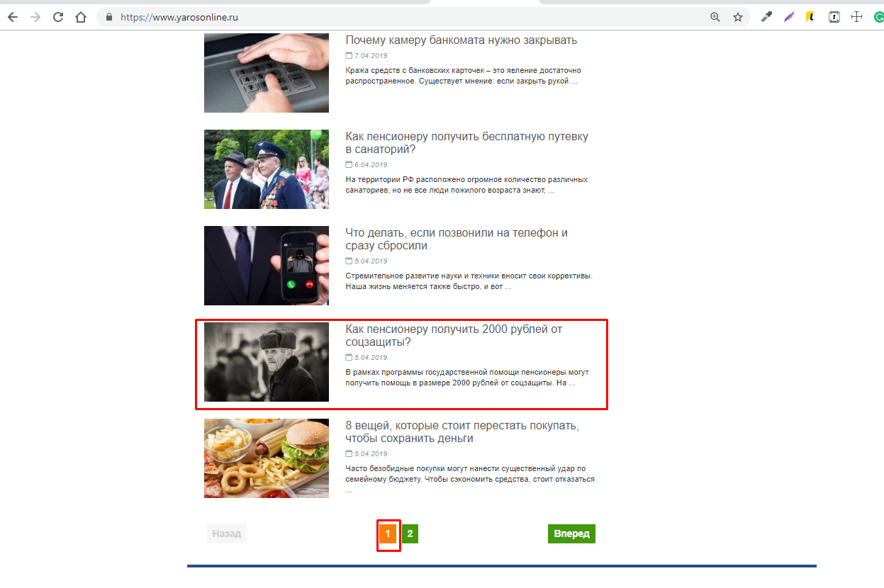
Task: Go to pagination page 2
Action: (410, 533)
